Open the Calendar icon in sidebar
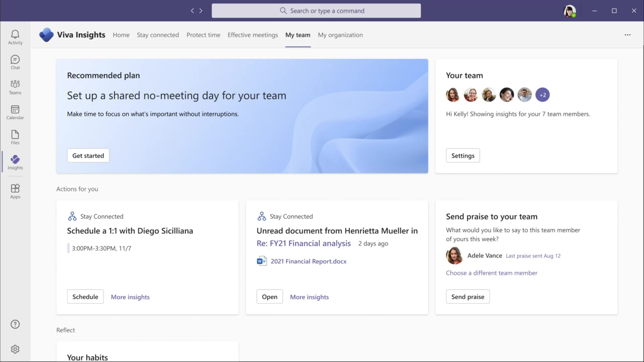Screen dimensions: 644x362 pyautogui.click(x=15, y=112)
